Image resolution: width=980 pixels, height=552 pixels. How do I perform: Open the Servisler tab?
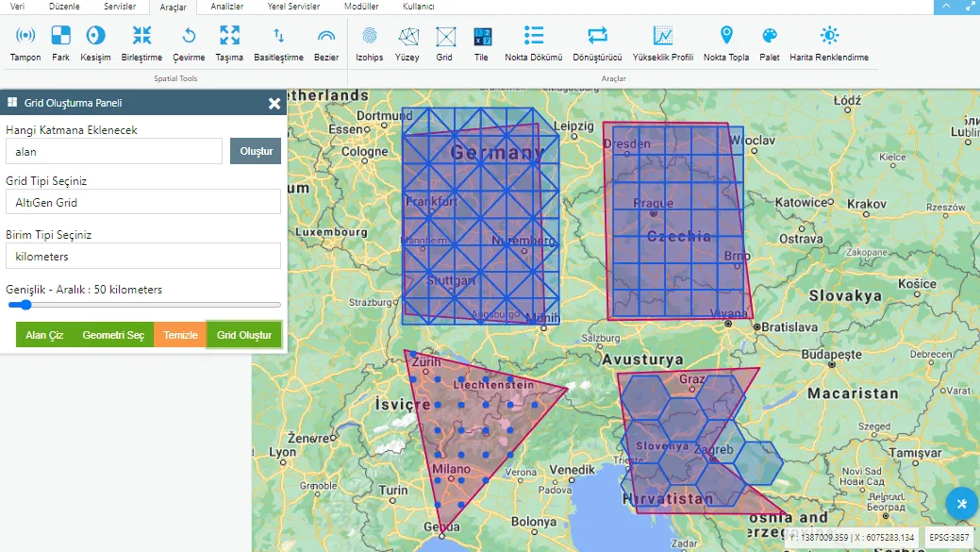tap(120, 7)
